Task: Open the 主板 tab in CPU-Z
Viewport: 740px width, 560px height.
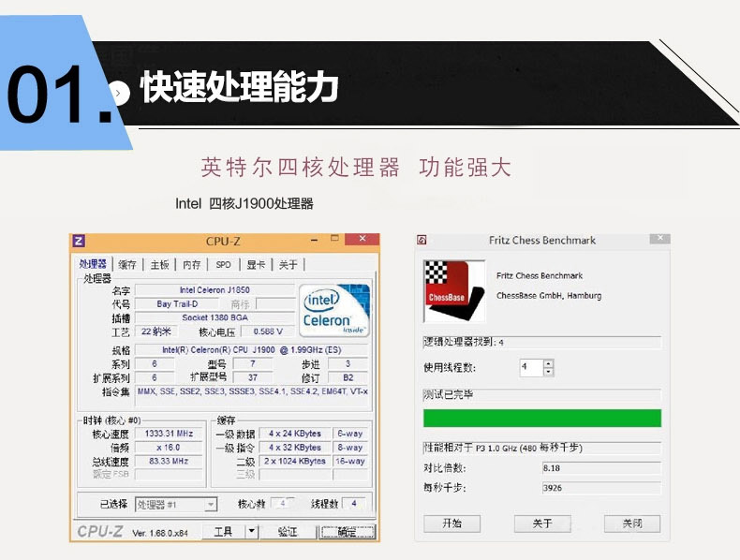Action: tap(159, 265)
